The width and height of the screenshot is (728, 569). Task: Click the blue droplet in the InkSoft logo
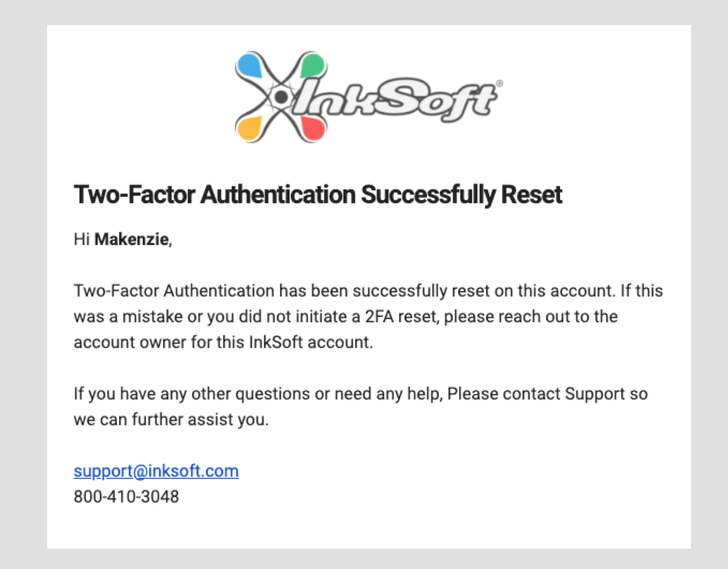(x=249, y=66)
